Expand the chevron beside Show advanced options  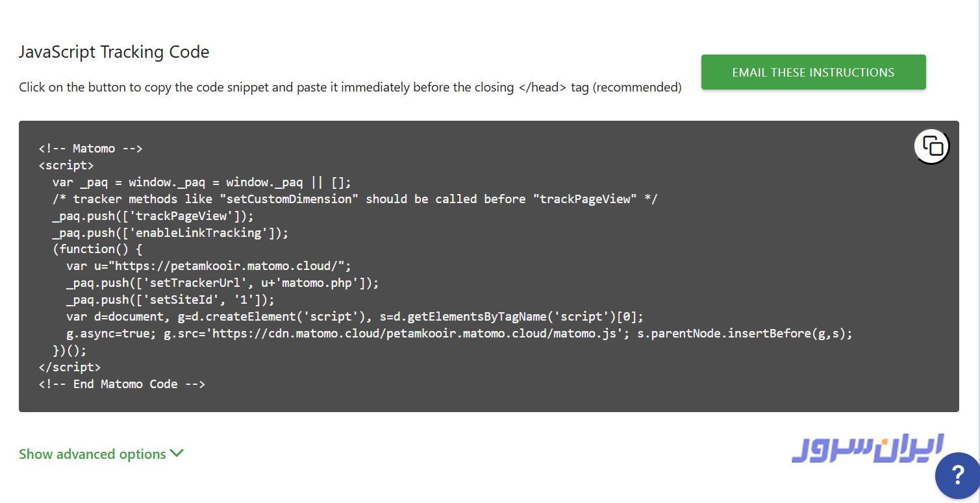(x=177, y=454)
